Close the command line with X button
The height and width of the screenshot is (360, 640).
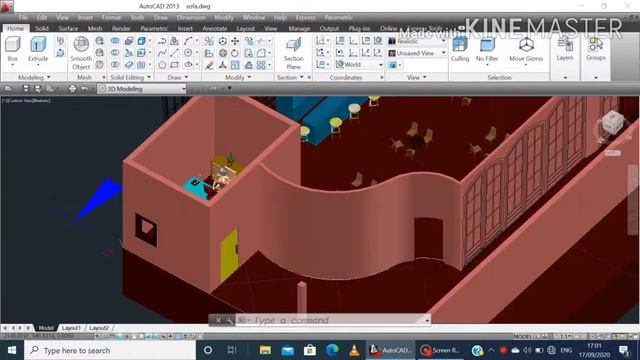[218, 320]
